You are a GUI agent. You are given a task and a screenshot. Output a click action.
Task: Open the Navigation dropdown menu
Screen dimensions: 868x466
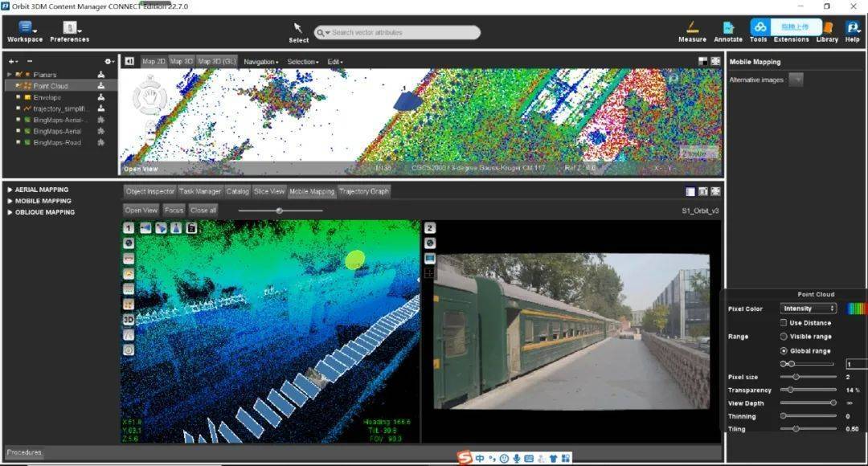pyautogui.click(x=260, y=62)
